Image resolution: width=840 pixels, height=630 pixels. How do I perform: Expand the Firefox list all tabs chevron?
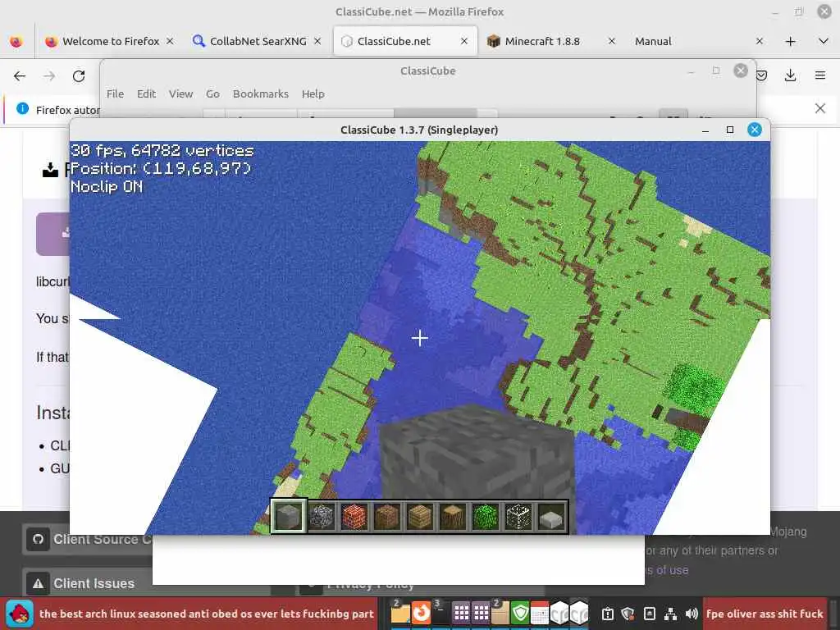(x=824, y=41)
